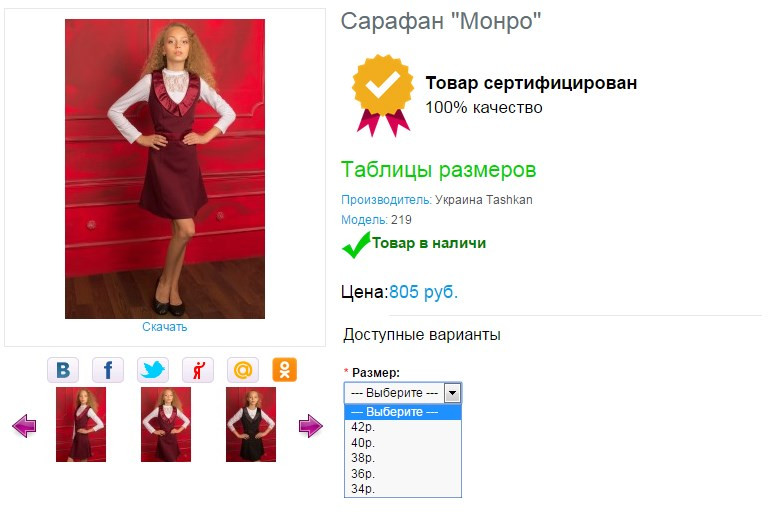This screenshot has height=529, width=771.
Task: Share via Facebook icon
Action: click(x=108, y=370)
